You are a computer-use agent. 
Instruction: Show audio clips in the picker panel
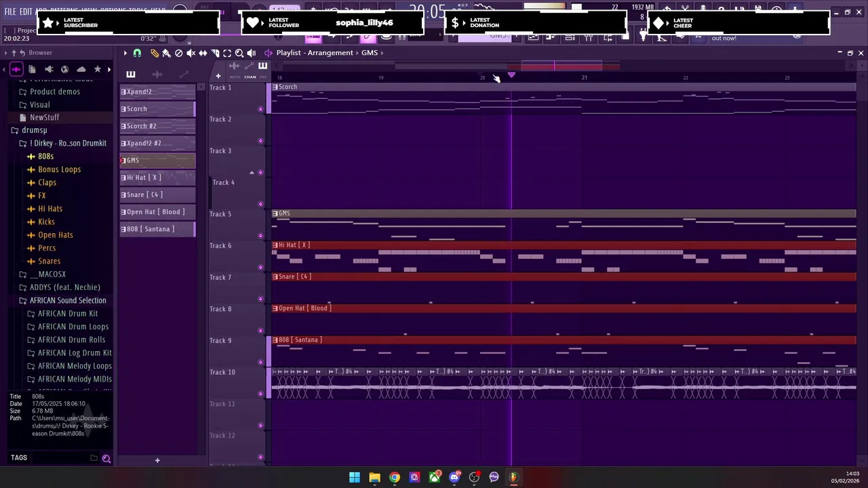(x=157, y=75)
